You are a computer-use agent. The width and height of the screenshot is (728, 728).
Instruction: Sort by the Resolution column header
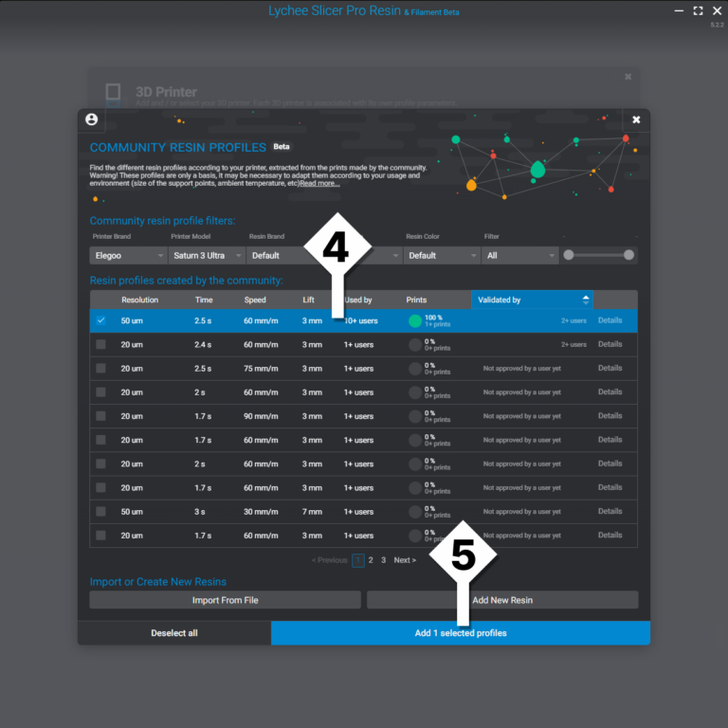(139, 300)
